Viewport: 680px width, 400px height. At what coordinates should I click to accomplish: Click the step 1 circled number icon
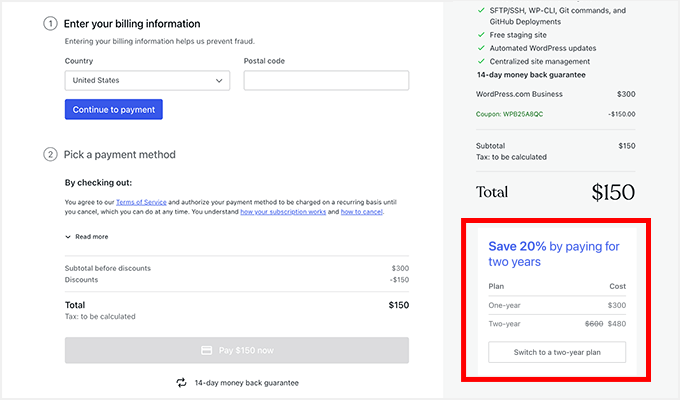coord(50,23)
